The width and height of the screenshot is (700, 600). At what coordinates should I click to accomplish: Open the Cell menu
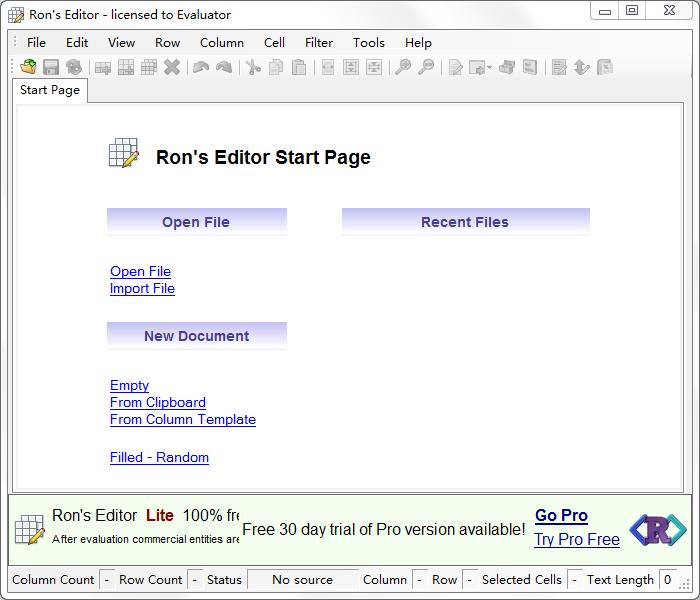click(274, 42)
